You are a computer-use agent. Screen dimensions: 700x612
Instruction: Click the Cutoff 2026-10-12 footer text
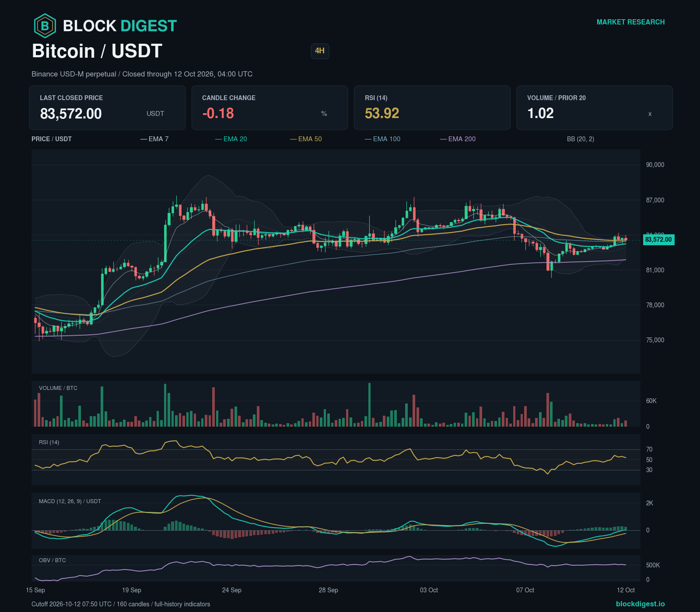[x=121, y=604]
